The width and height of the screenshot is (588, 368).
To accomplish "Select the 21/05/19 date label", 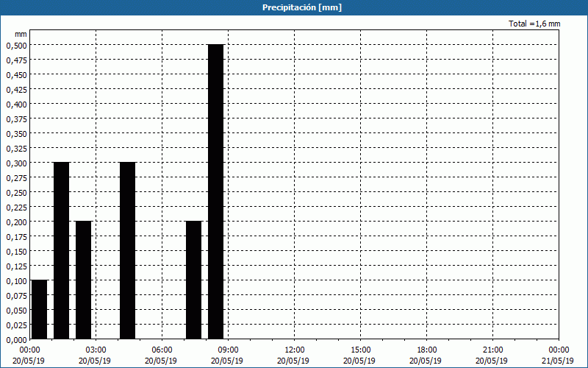I will point(558,361).
